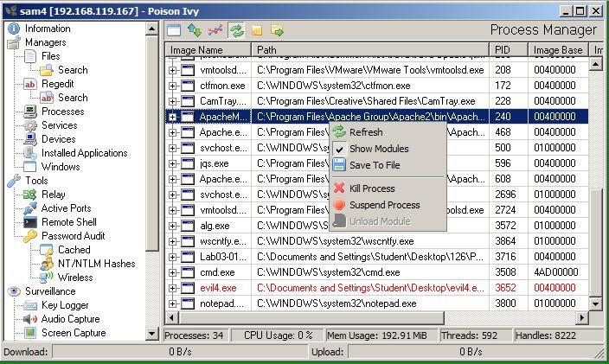609x364 pixels.
Task: Launch Remote Shell
Action: click(68, 222)
